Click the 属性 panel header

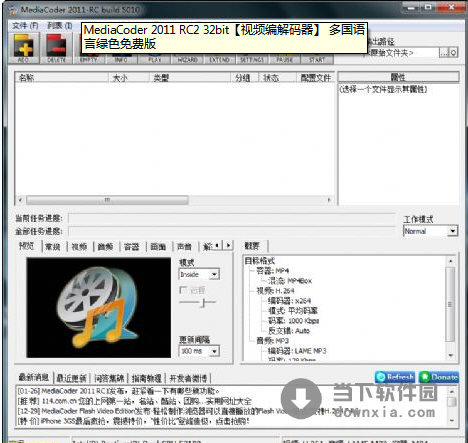click(x=398, y=77)
